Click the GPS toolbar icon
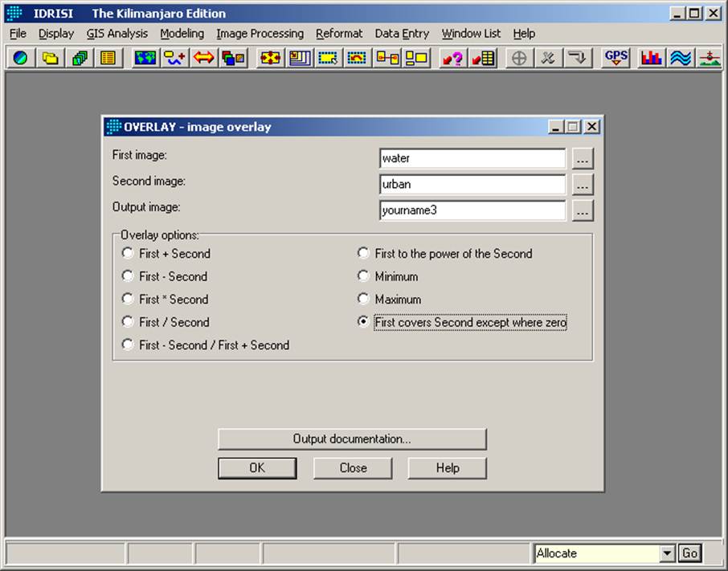 616,58
